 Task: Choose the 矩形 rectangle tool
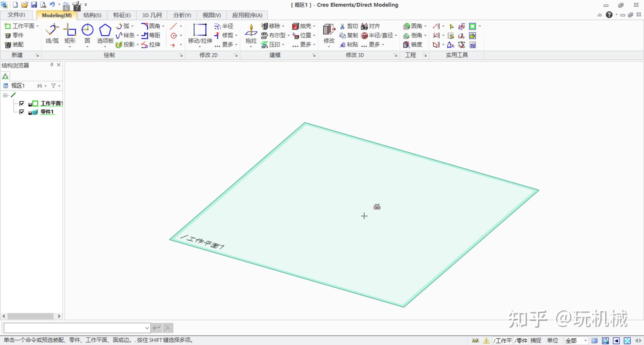tap(70, 34)
